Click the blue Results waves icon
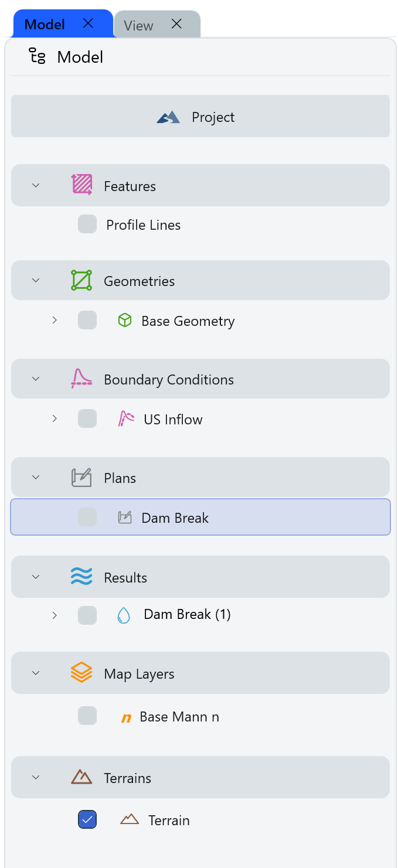This screenshot has width=398, height=868. tap(81, 577)
